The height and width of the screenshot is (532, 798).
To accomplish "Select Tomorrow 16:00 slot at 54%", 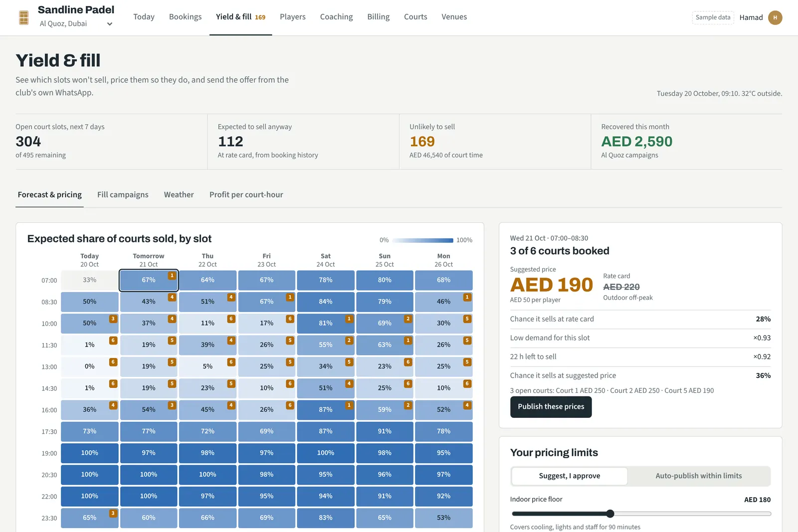I will coord(149,410).
